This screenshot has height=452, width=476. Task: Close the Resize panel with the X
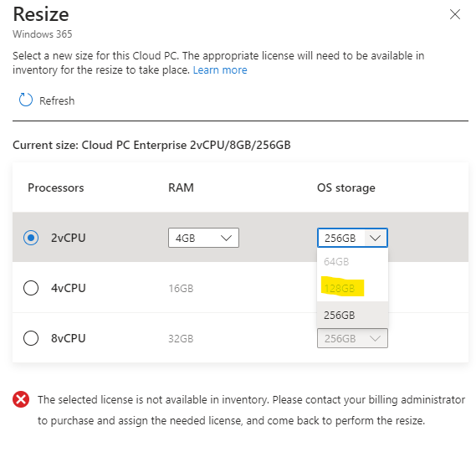click(x=455, y=14)
